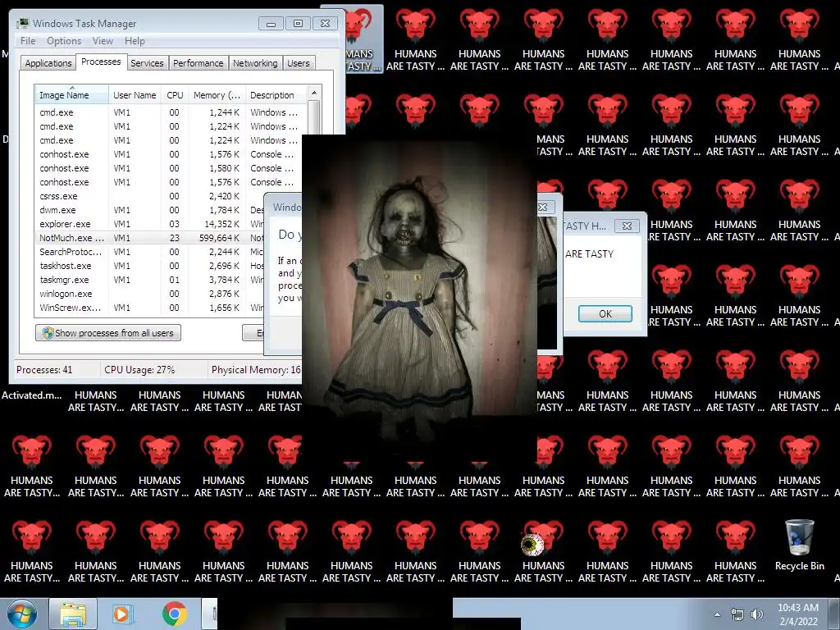Click the taskbar clock showing 10:43 AM
840x630 pixels.
(798, 614)
